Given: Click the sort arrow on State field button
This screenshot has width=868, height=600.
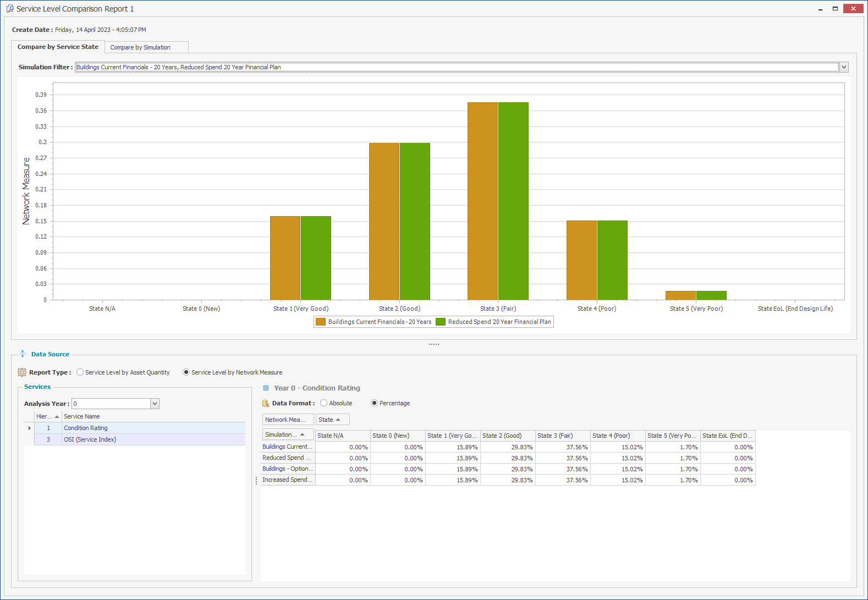Looking at the screenshot, I should (338, 420).
